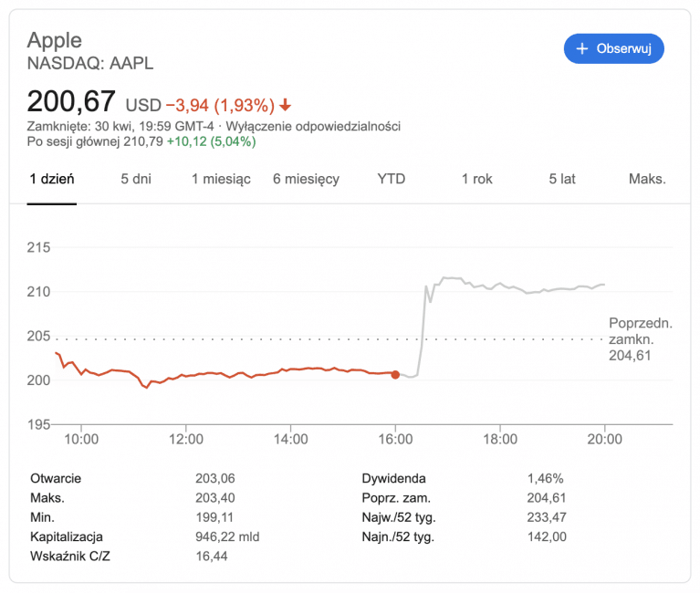The height and width of the screenshot is (593, 700).
Task: Click the red closing-price dot on chart
Action: point(395,375)
